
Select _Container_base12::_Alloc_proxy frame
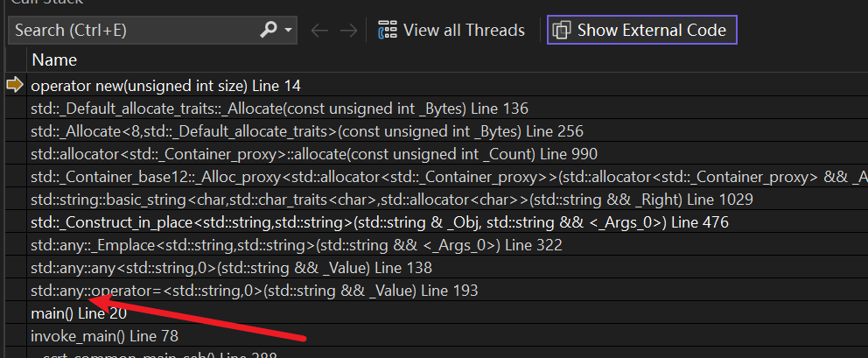(437, 177)
